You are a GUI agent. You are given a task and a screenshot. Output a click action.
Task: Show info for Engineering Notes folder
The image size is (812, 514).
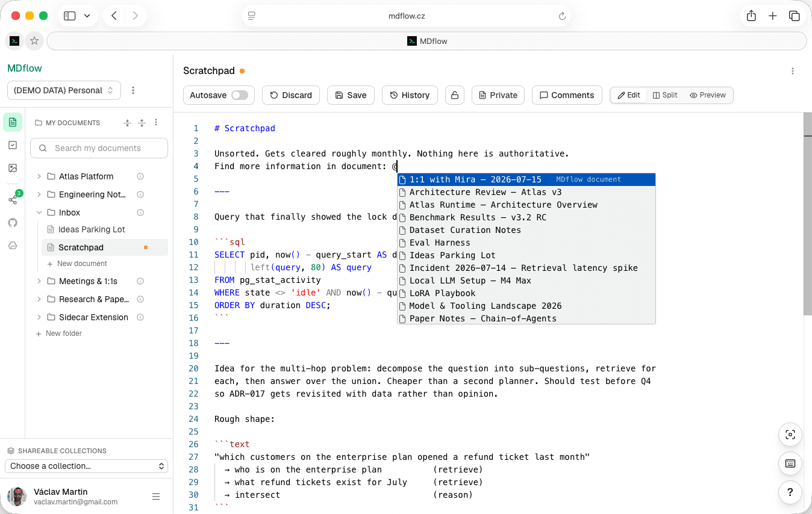pyautogui.click(x=140, y=194)
